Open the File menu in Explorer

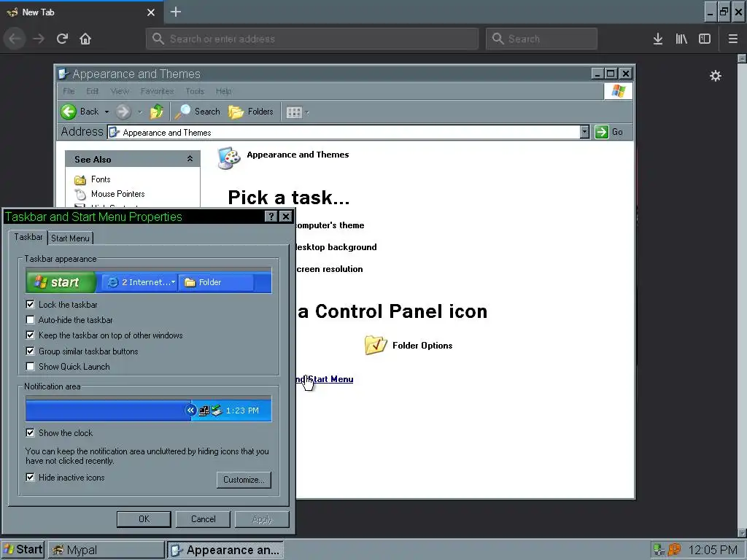click(x=69, y=91)
